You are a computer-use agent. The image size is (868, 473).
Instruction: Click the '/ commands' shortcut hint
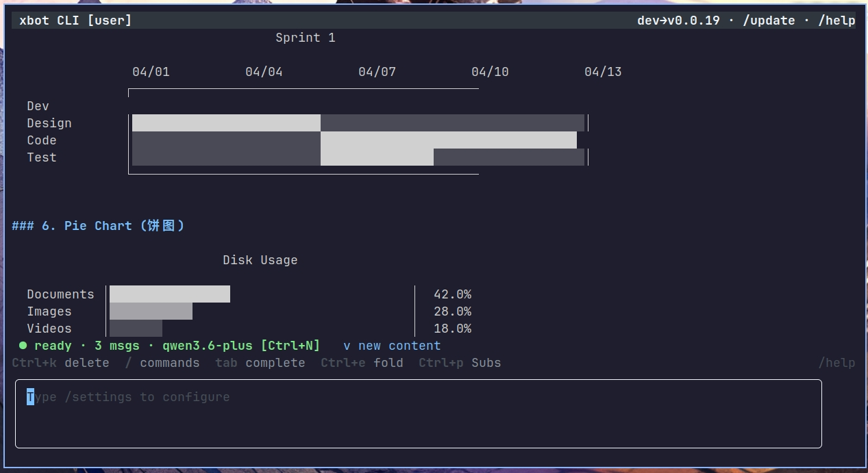162,363
